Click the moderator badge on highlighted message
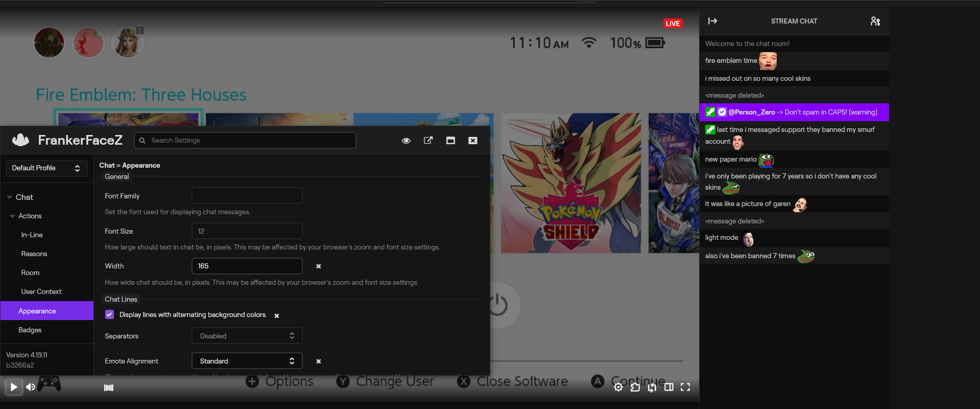Screen dimensions: 980x409 [710, 112]
